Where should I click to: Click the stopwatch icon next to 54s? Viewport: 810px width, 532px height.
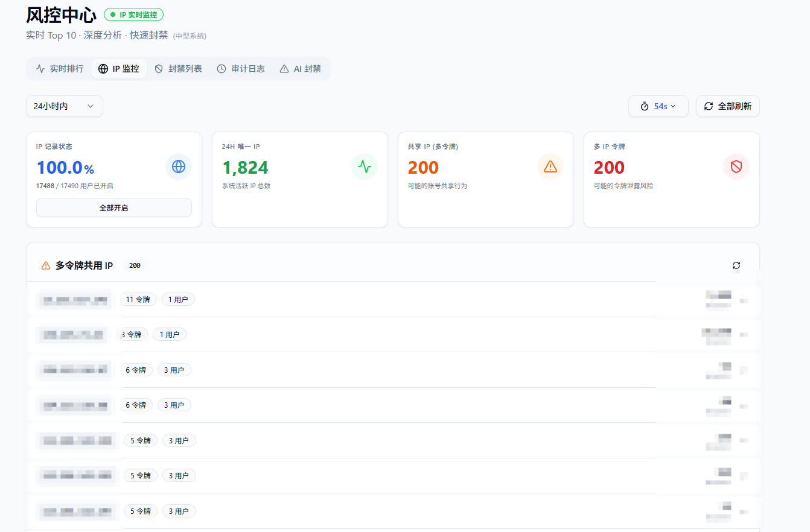645,106
